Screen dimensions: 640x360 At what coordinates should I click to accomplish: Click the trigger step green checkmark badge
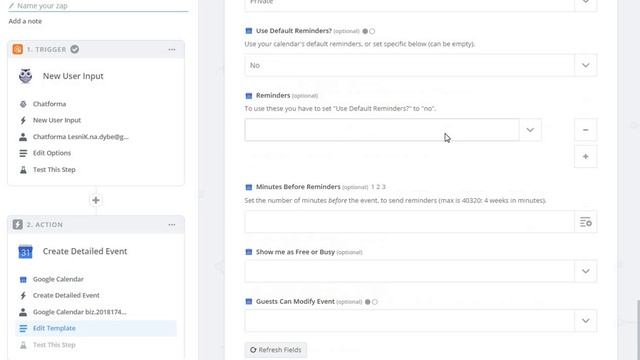click(x=74, y=49)
